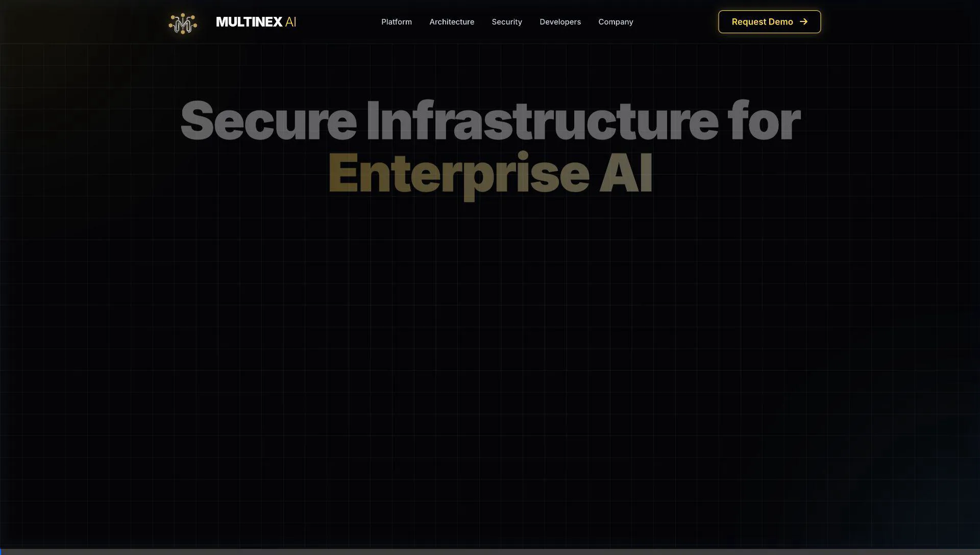Open the Architecture navigation entry

[x=452, y=21]
